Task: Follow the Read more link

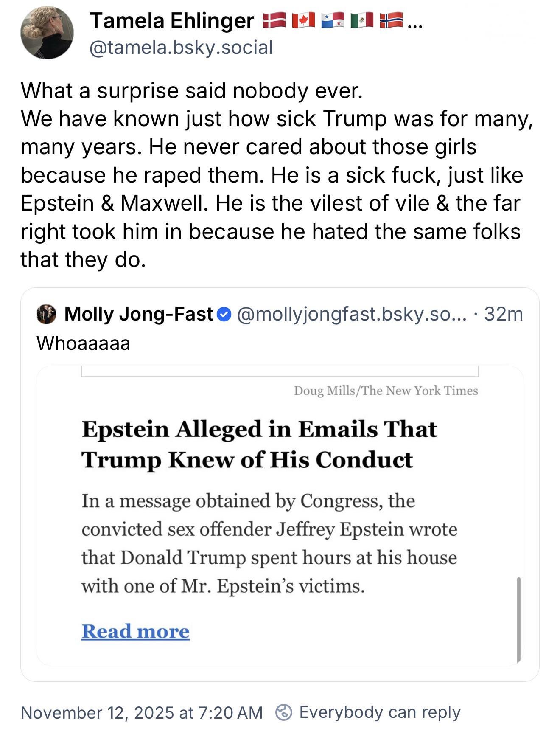Action: [135, 631]
